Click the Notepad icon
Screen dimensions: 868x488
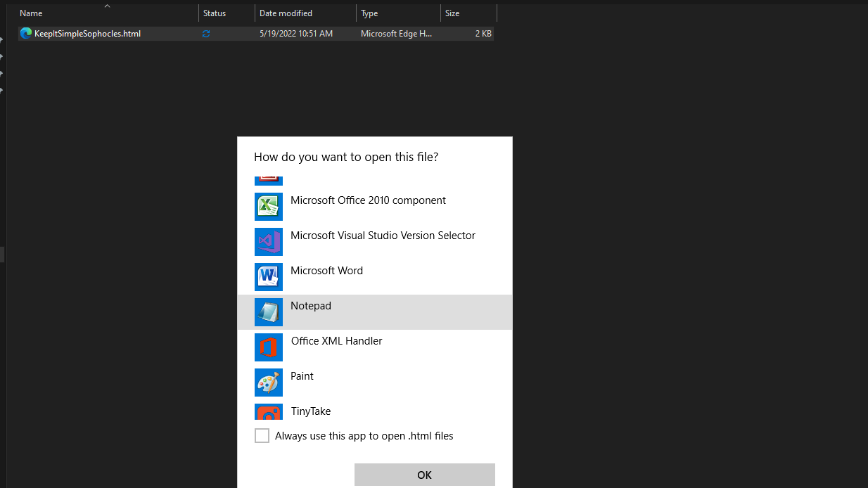click(x=269, y=312)
